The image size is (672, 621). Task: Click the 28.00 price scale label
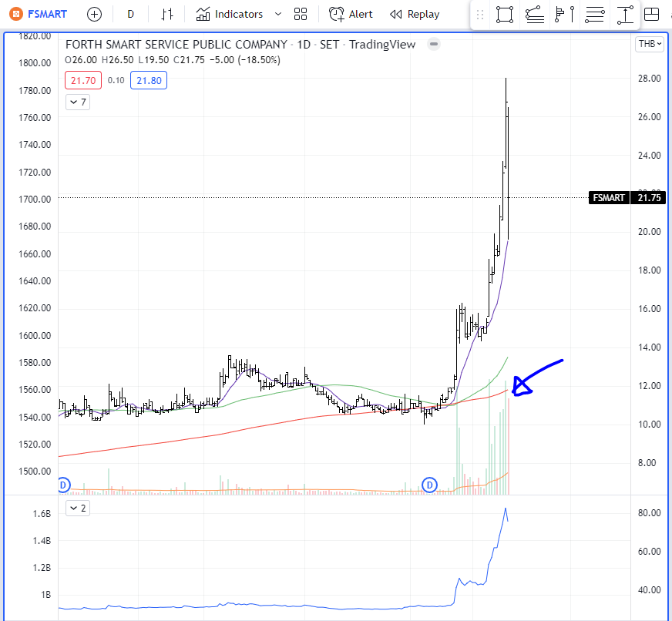point(649,78)
